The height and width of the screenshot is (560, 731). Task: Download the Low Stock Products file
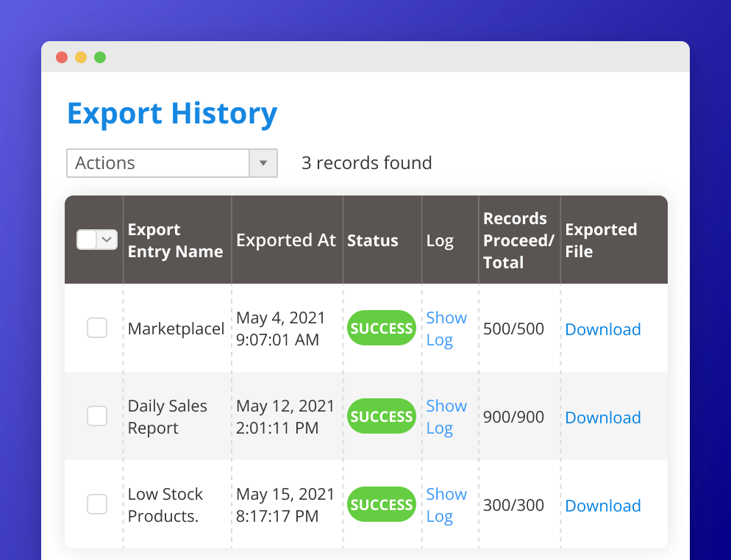click(x=603, y=506)
